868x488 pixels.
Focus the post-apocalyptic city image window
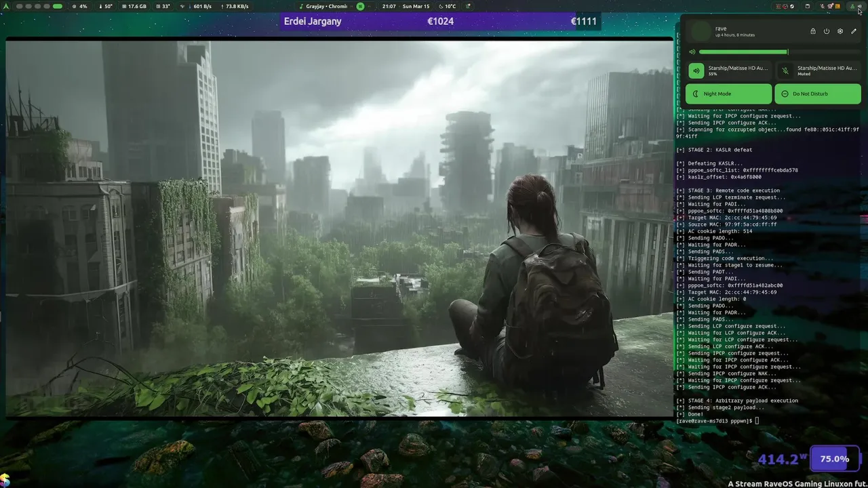[339, 228]
